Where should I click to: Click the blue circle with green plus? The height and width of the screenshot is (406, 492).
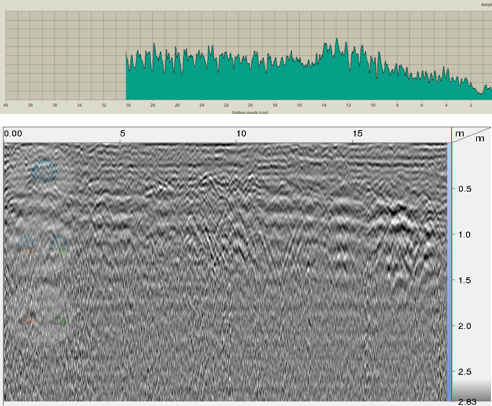pyautogui.click(x=60, y=244)
